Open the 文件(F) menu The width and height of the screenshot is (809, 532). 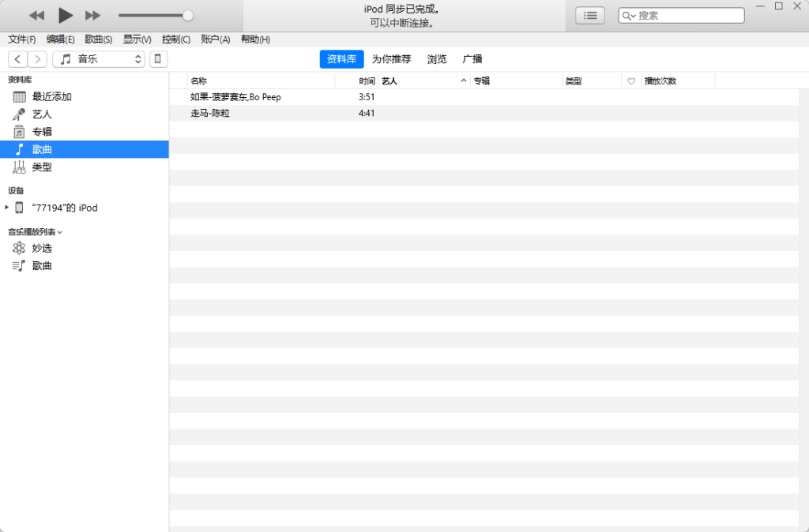pyautogui.click(x=22, y=39)
